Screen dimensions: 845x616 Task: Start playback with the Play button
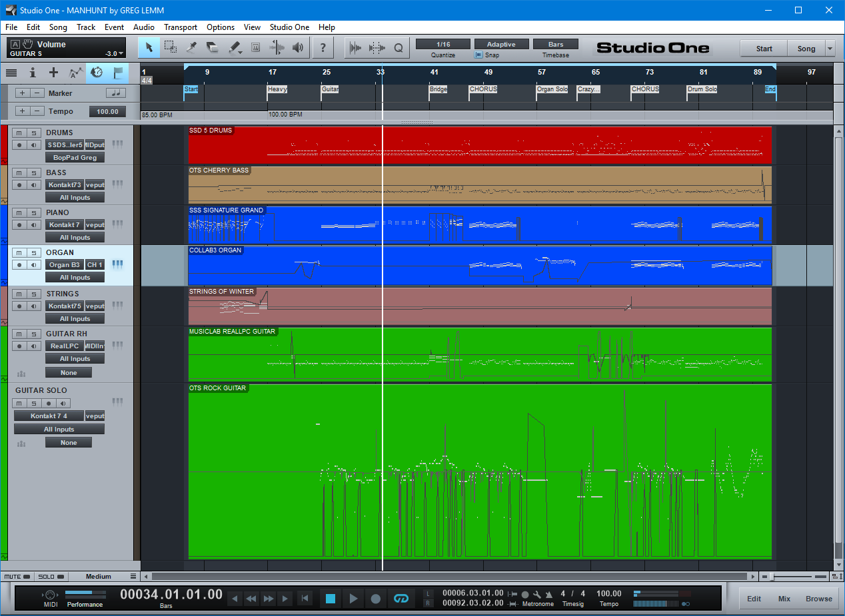point(353,599)
